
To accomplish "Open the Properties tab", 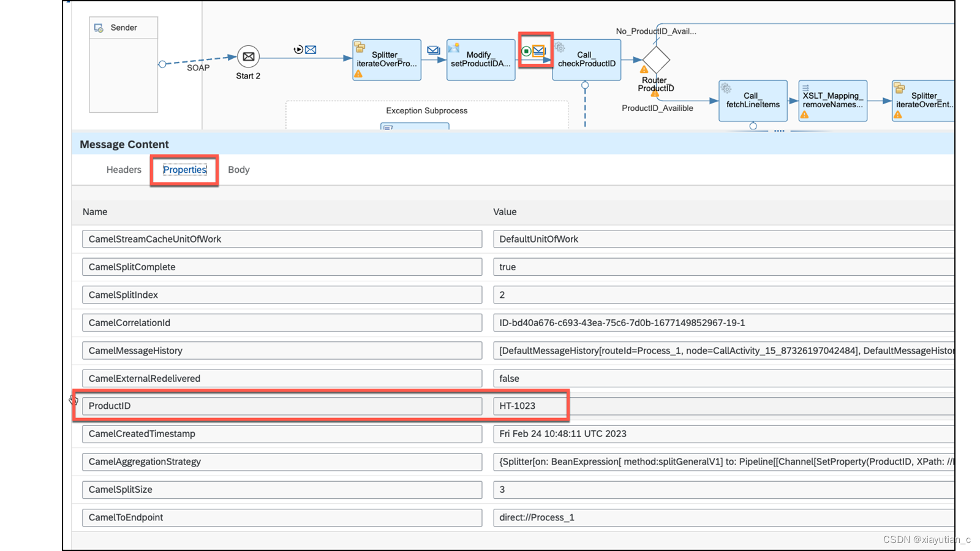I will 184,170.
